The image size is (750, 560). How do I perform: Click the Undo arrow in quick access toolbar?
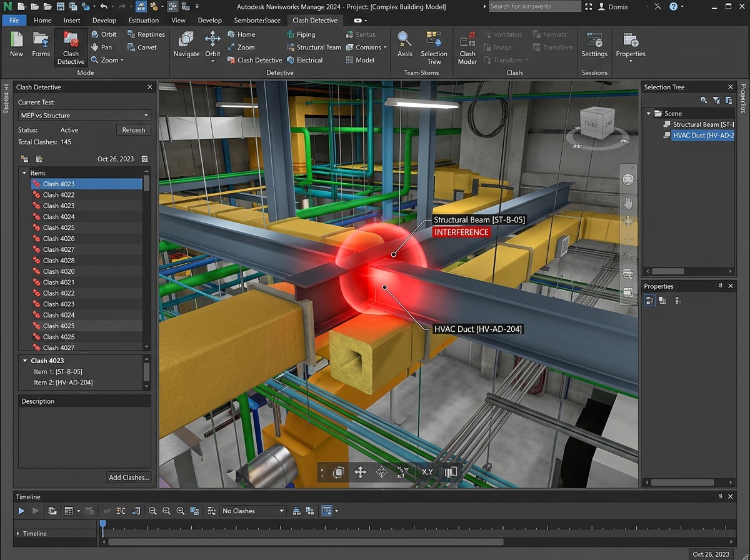104,6
